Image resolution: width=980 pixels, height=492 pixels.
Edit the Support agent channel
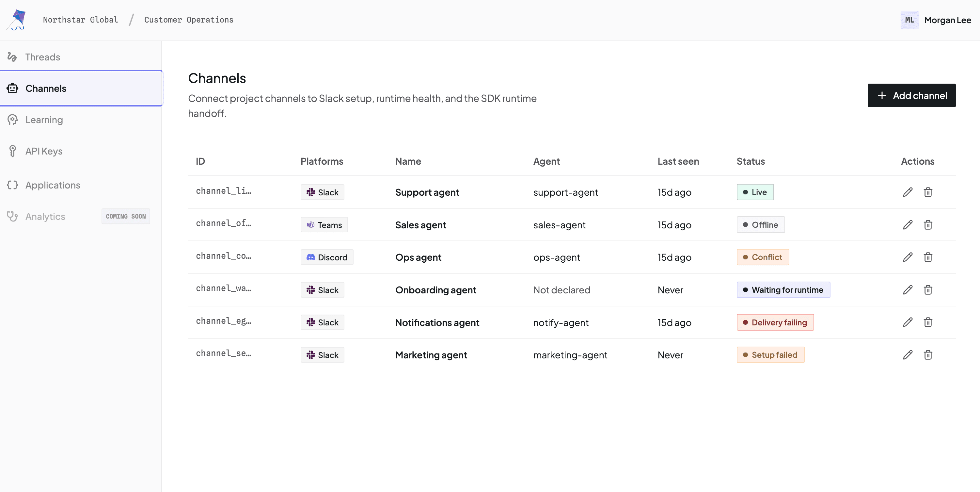pyautogui.click(x=908, y=192)
